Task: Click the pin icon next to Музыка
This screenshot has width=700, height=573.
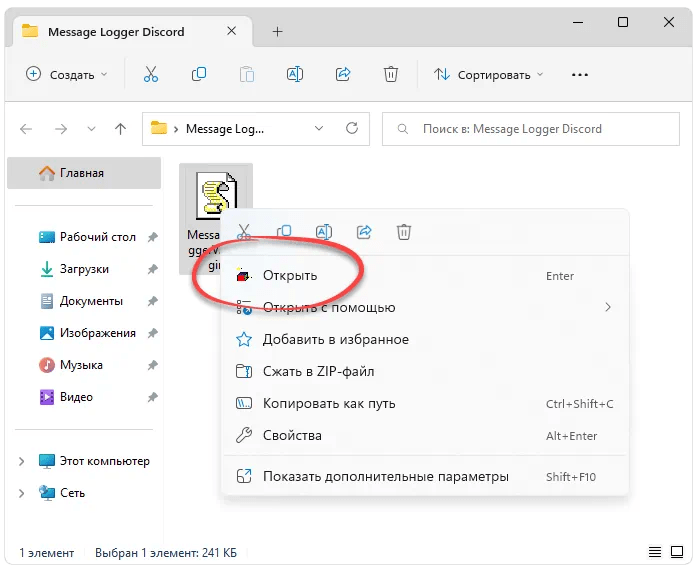Action: pos(153,365)
